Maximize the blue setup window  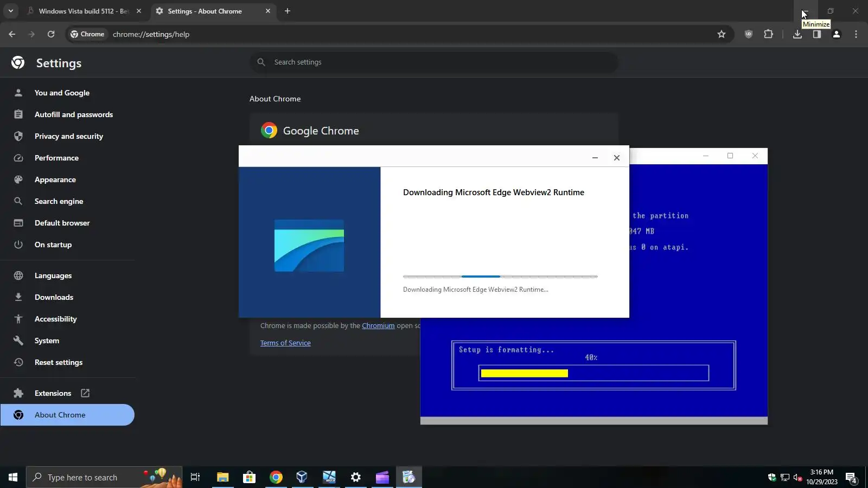coord(730,156)
